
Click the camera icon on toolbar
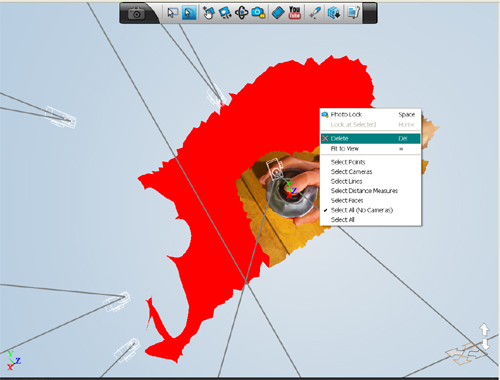point(136,14)
